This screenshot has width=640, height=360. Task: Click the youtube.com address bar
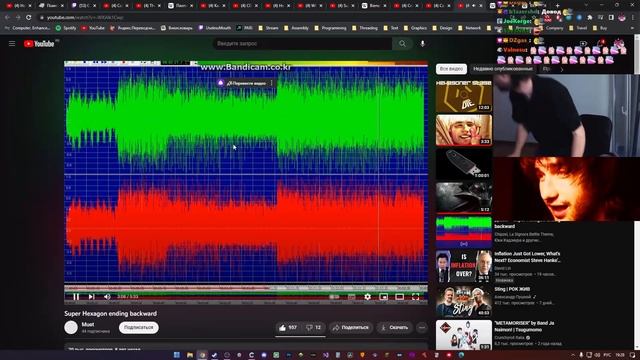(261, 18)
